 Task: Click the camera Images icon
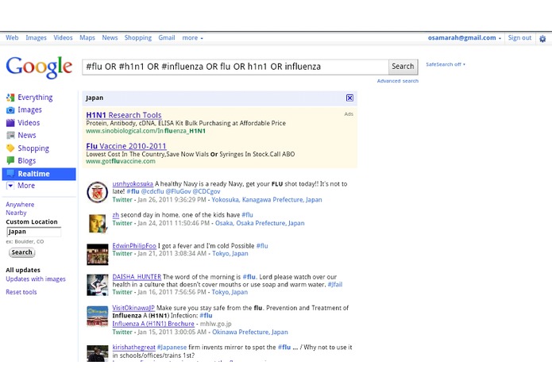[10, 110]
